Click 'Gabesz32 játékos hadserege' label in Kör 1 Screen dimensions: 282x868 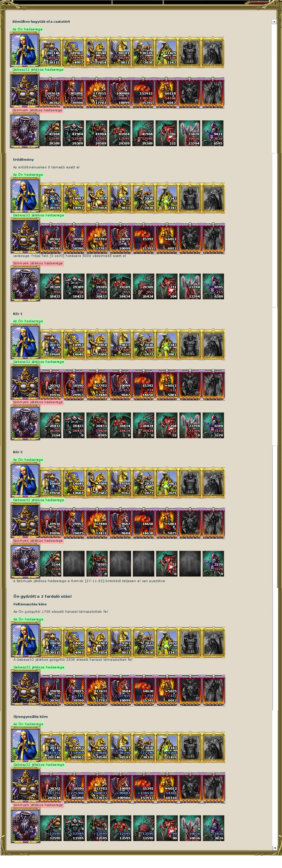[38, 362]
